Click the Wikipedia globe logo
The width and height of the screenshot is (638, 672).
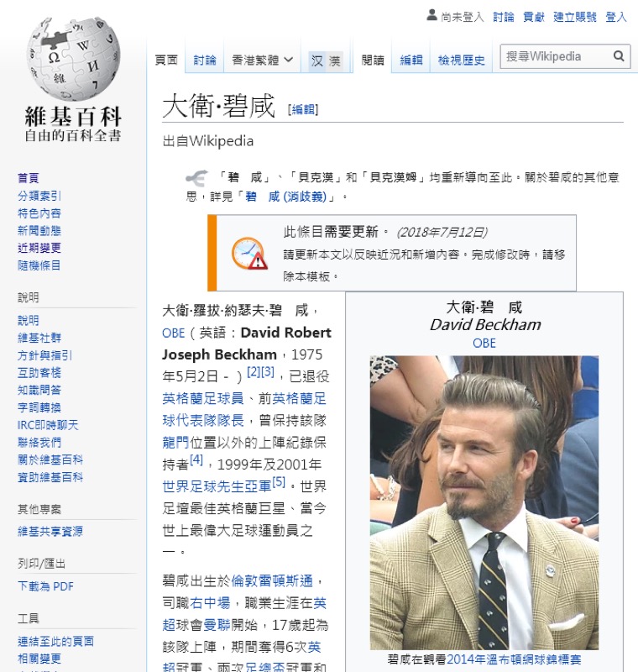pyautogui.click(x=73, y=58)
